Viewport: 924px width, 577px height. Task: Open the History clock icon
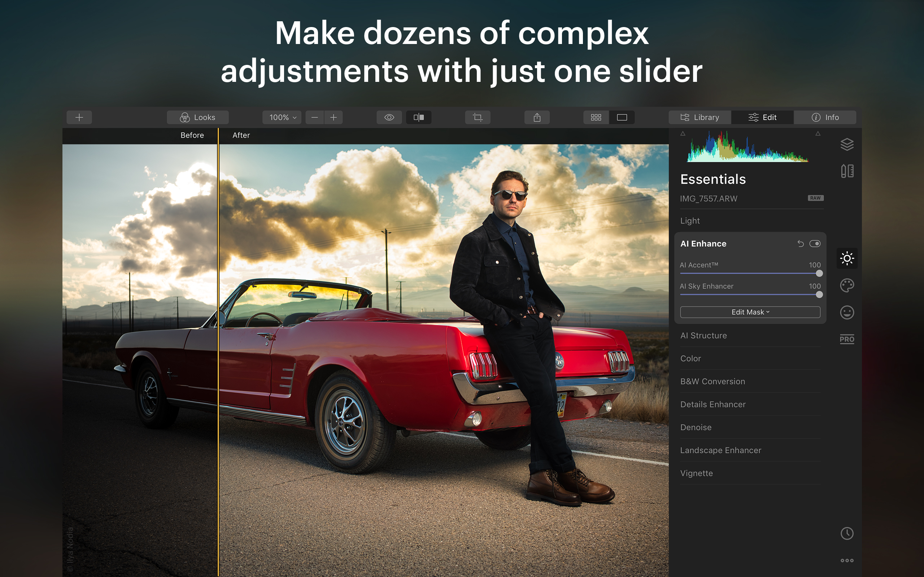846,533
